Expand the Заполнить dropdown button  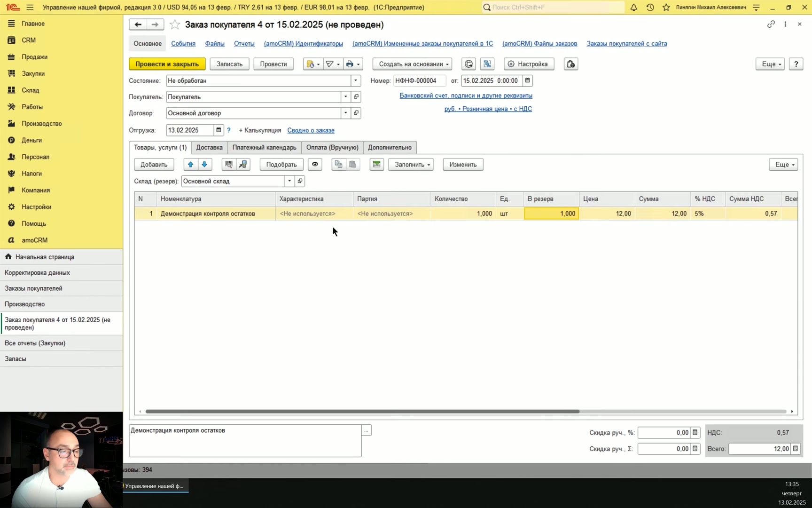click(x=411, y=164)
